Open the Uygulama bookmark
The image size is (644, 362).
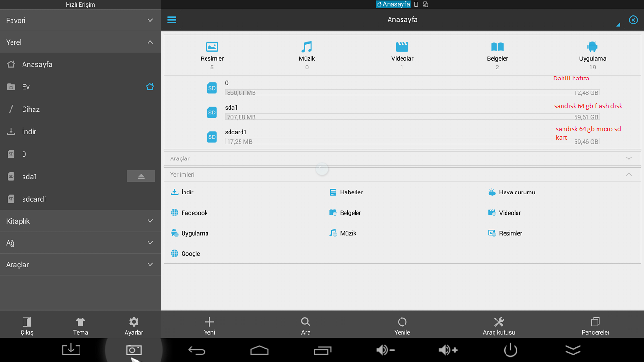click(189, 233)
